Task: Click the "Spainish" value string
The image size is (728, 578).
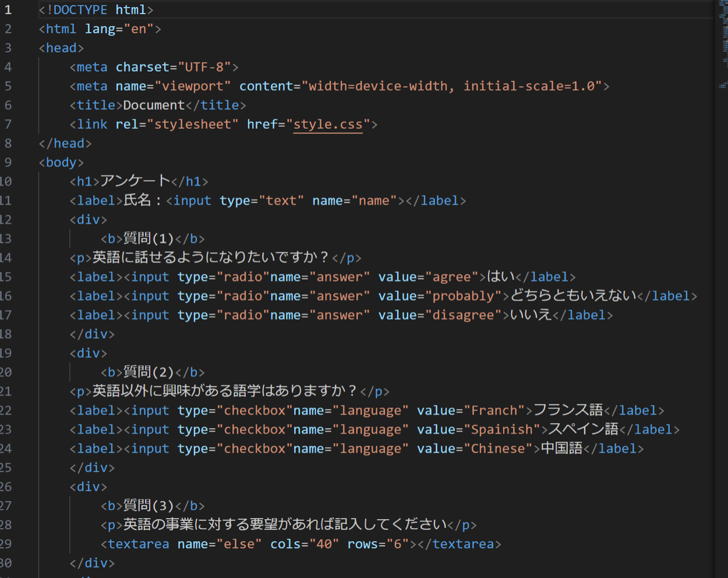Action: pyautogui.click(x=502, y=430)
